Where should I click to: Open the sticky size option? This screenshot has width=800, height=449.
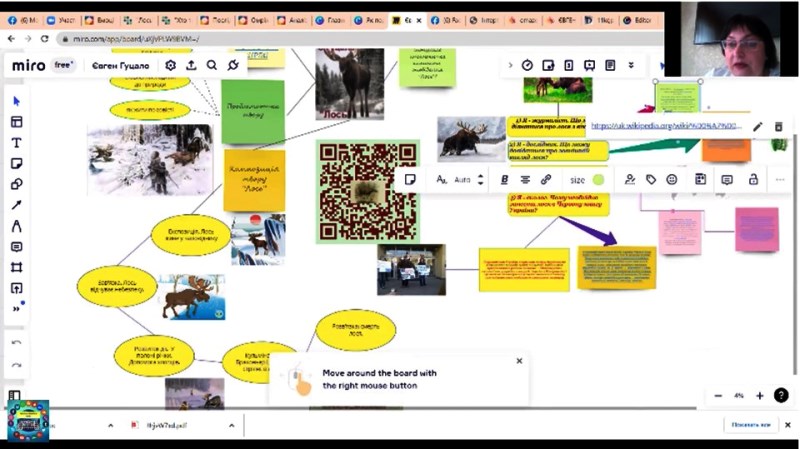tap(577, 180)
